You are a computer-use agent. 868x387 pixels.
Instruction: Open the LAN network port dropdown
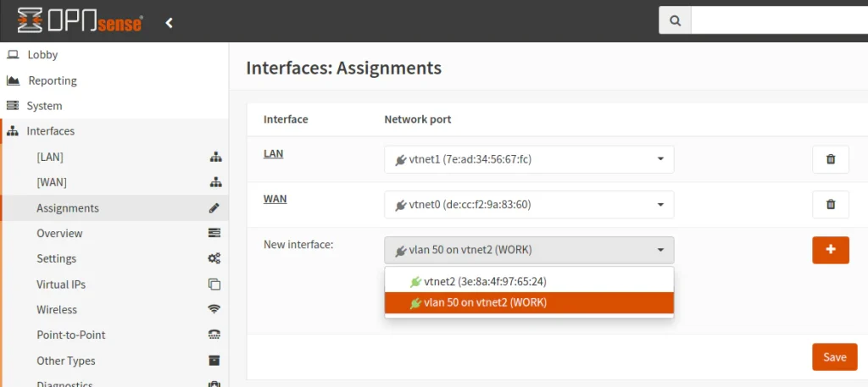click(529, 159)
